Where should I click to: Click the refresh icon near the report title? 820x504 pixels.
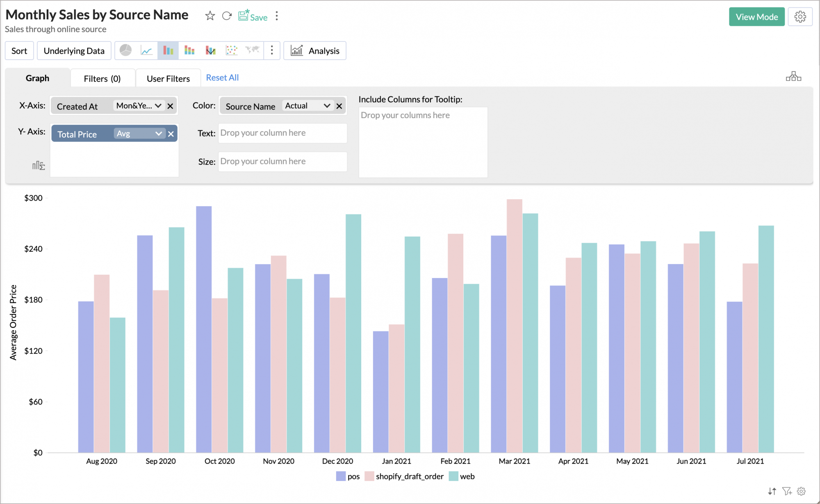click(x=227, y=16)
